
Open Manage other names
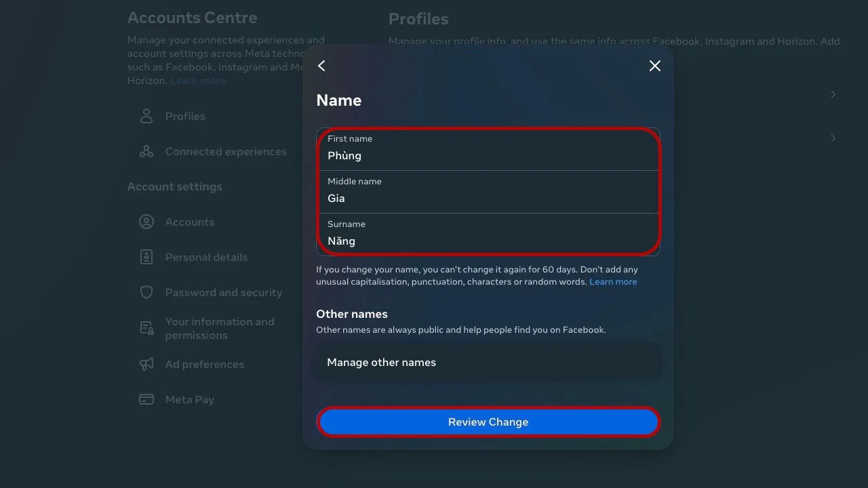[488, 363]
